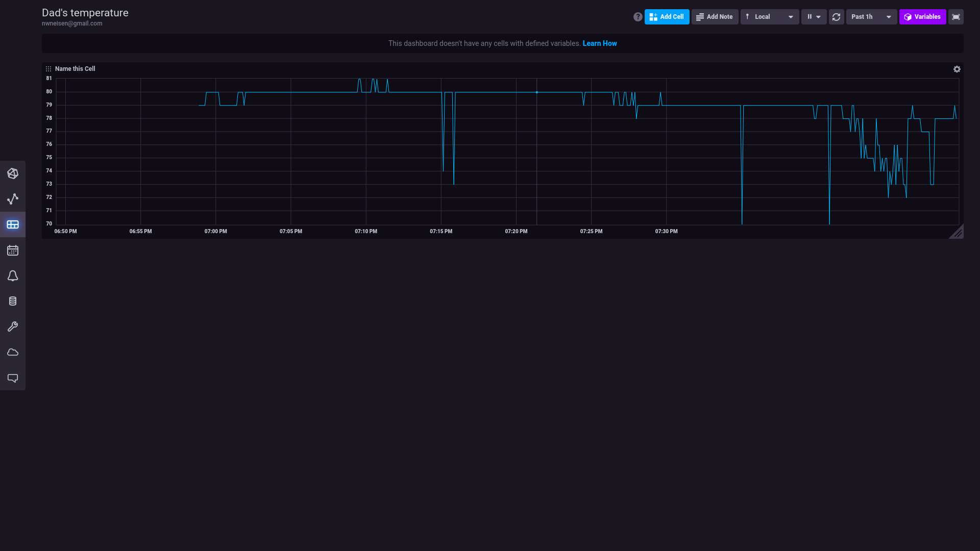The height and width of the screenshot is (551, 980).
Task: Click the 80 y-axis label
Action: [49, 92]
